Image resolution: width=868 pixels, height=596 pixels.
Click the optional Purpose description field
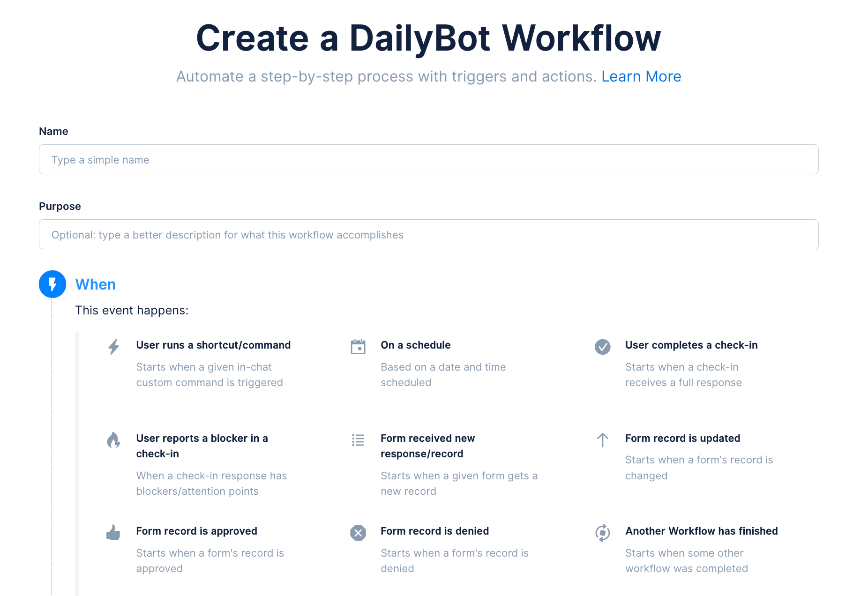(x=428, y=234)
